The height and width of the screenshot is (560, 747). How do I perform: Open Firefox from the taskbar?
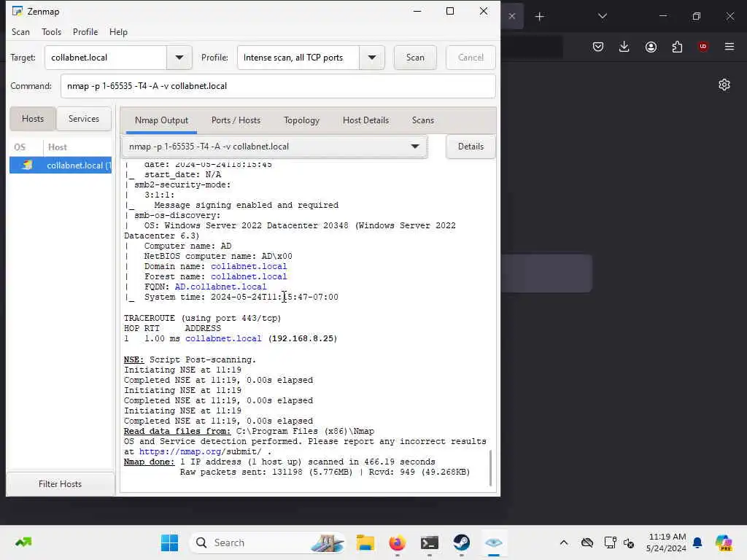click(398, 542)
